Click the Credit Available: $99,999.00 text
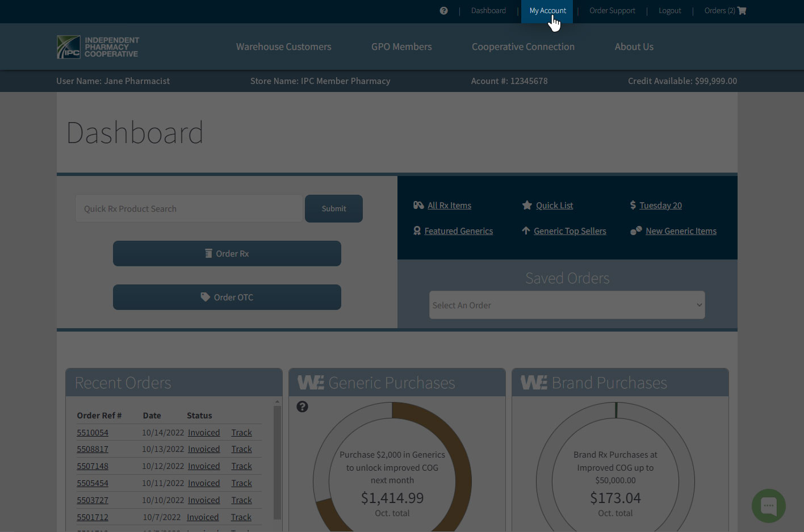 coord(682,81)
